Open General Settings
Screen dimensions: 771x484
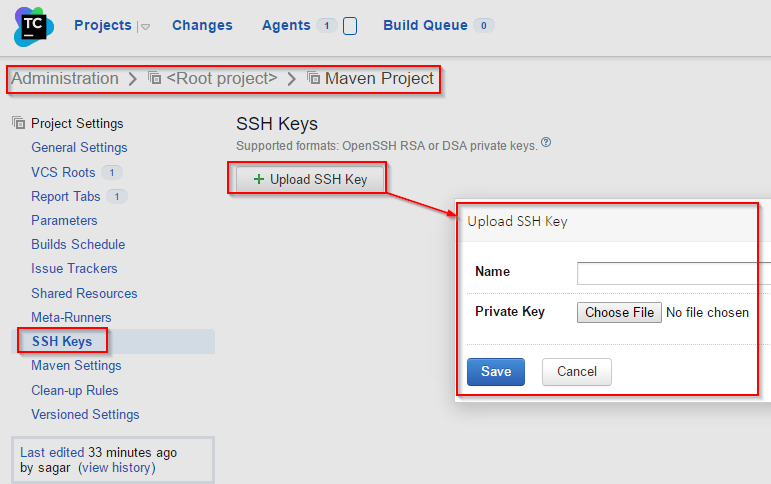[79, 148]
